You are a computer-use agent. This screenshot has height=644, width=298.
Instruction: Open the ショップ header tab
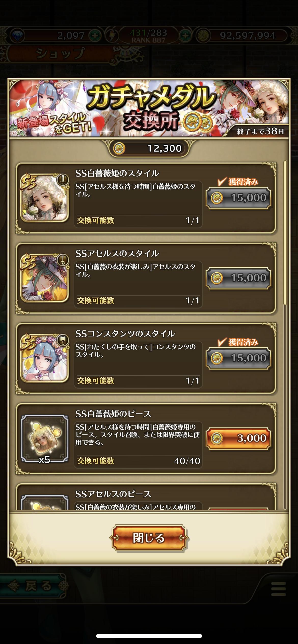[x=60, y=53]
